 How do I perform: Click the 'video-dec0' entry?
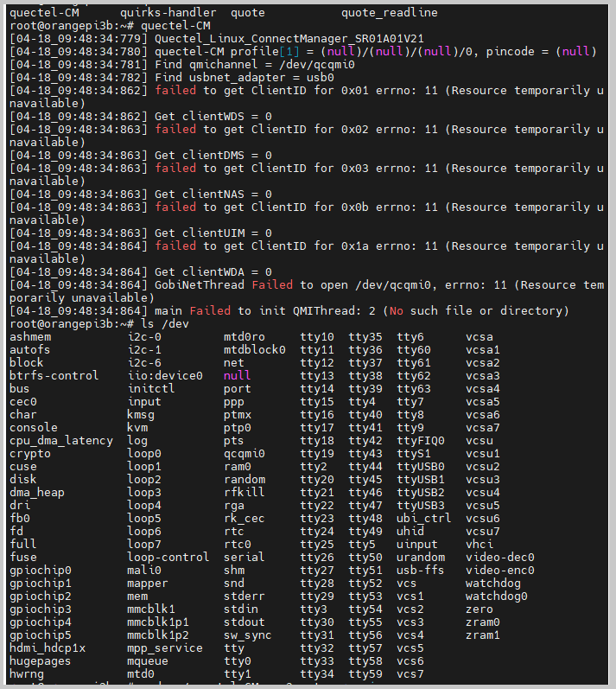click(x=500, y=558)
